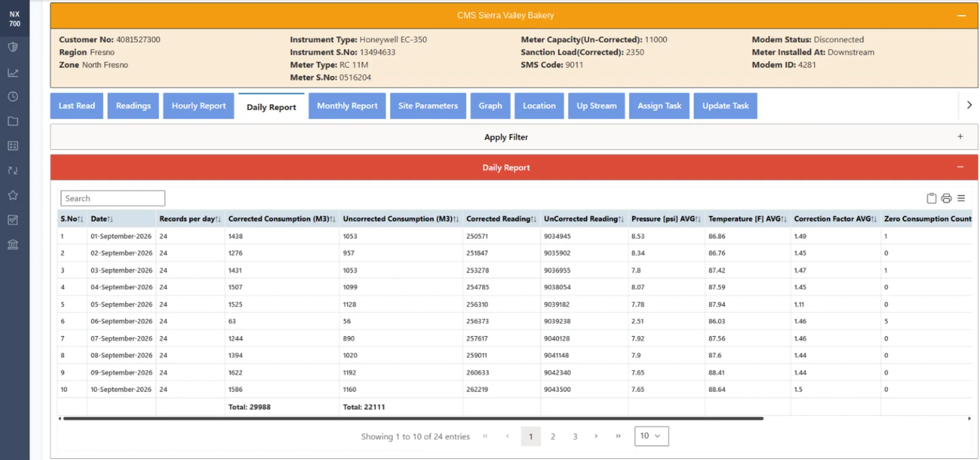Viewport: 980px width, 460px height.
Task: Expand the Apply Filter section
Action: [960, 137]
